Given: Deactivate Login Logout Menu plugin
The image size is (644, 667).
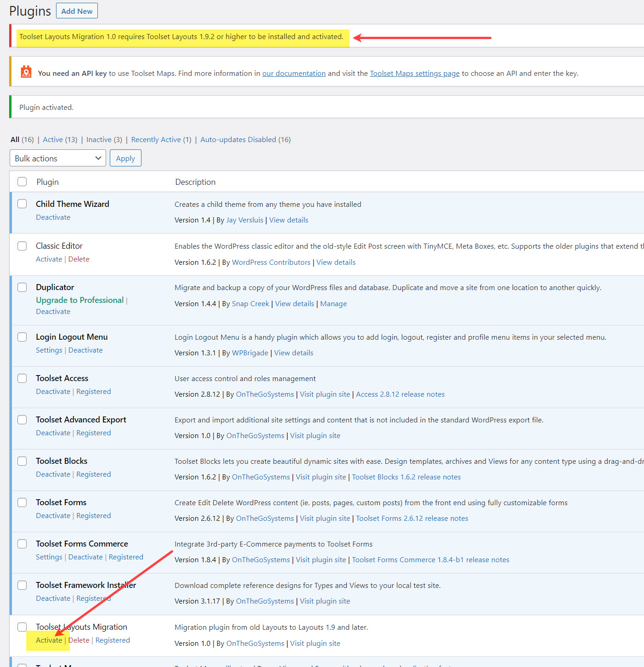Looking at the screenshot, I should [x=85, y=350].
